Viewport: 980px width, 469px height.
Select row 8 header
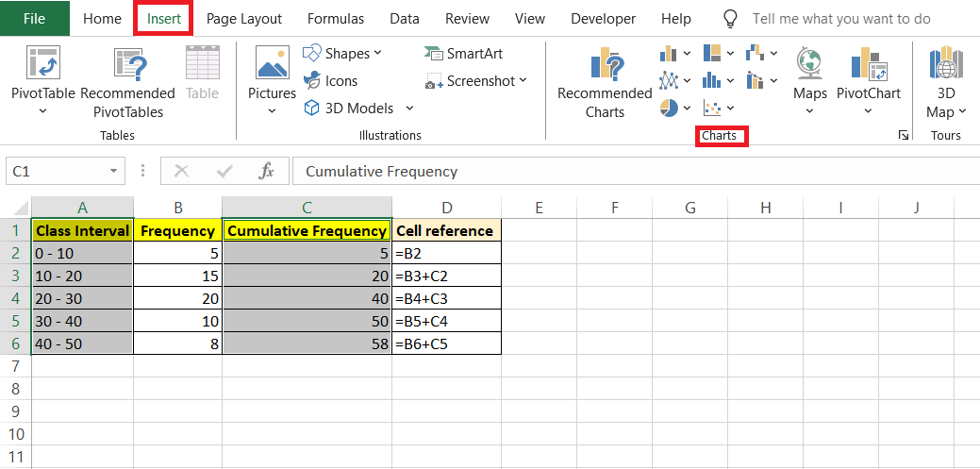[16, 389]
